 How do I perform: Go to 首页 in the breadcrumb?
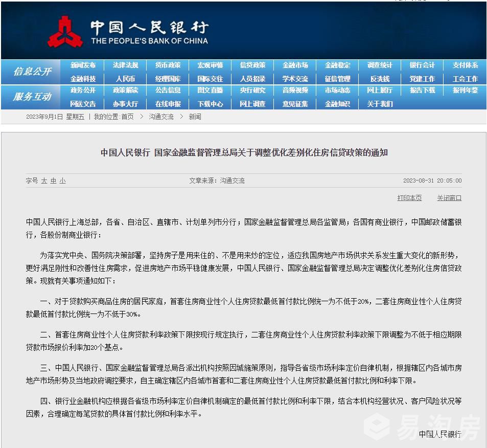pos(127,117)
